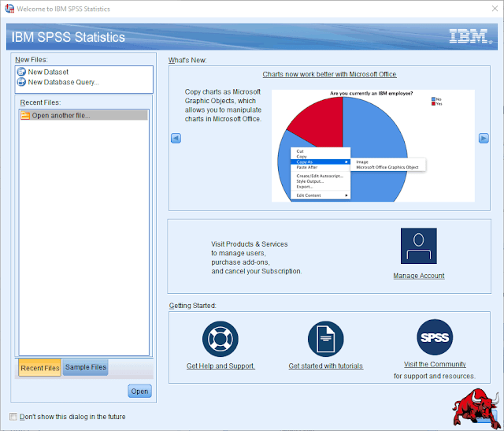Click the Visit Products & Services text
The height and width of the screenshot is (431, 504).
256,258
